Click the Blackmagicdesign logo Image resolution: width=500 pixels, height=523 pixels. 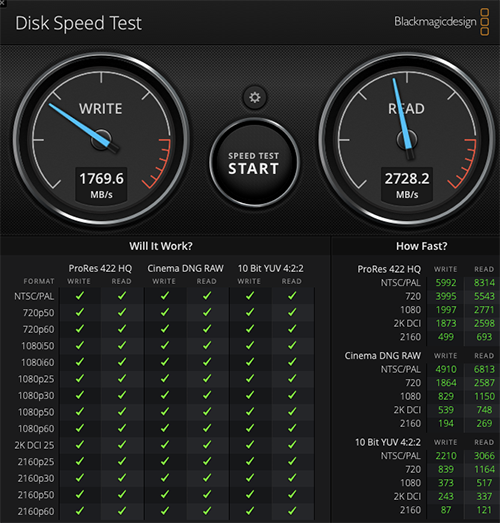click(441, 22)
